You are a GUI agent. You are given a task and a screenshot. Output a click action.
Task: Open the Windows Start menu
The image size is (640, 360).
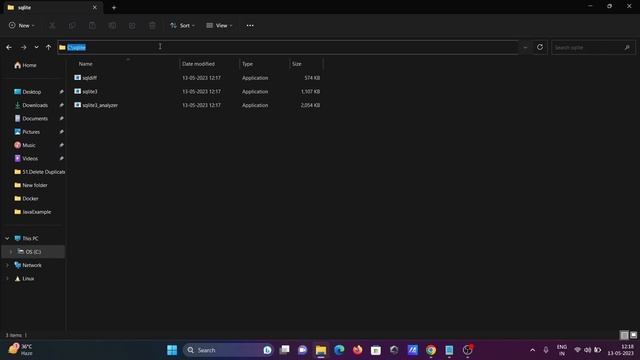pos(172,350)
